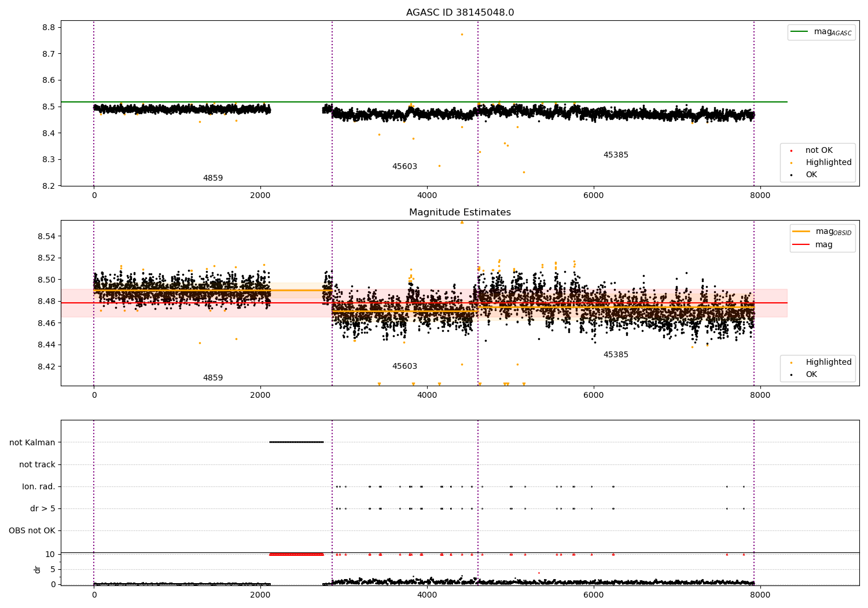Viewport: 868px width, 608px height.
Task: Click obsid label '45603' in the top plot
Action: pos(404,167)
